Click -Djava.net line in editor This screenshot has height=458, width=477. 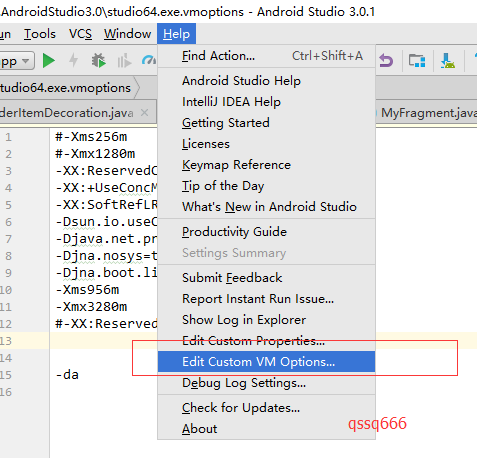click(106, 239)
